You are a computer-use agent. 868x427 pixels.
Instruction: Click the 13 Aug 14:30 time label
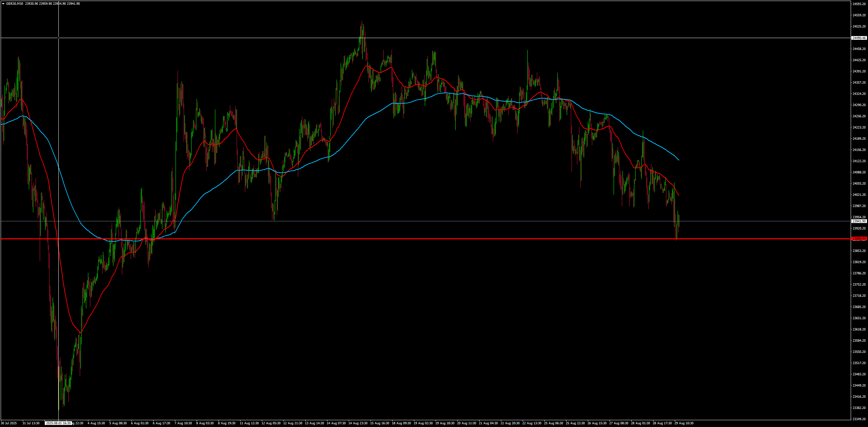(x=314, y=423)
